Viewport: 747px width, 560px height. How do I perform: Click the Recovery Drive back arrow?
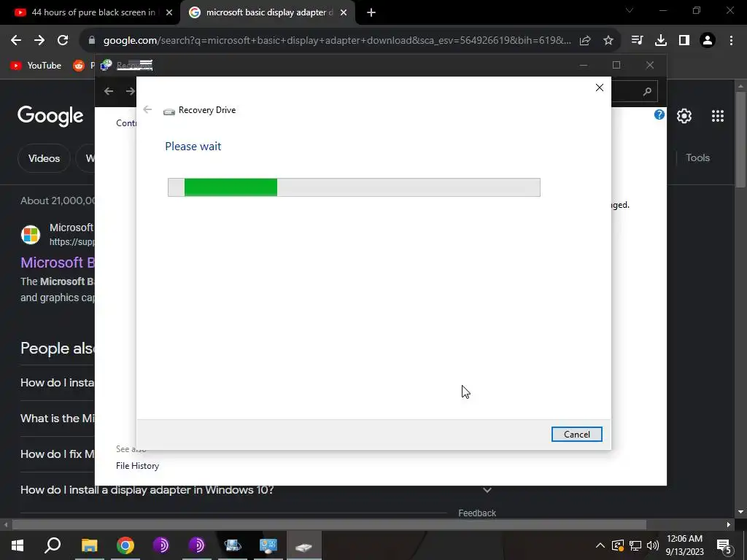(x=147, y=110)
